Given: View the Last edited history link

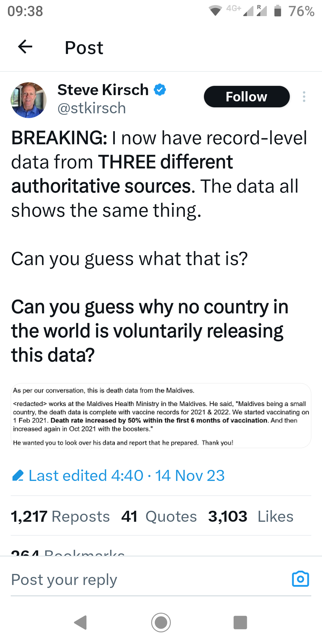Looking at the screenshot, I should coord(126,475).
